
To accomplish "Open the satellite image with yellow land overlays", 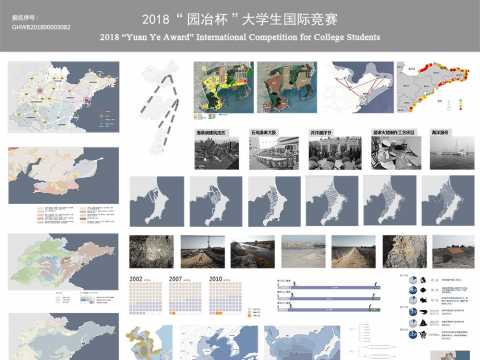I will tap(224, 87).
